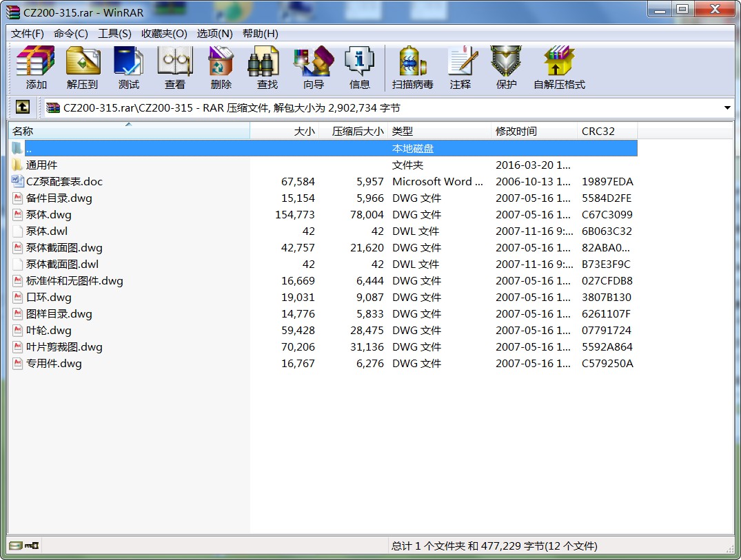This screenshot has height=560, width=741.
Task: Open the File (文件) menu
Action: pyautogui.click(x=28, y=34)
